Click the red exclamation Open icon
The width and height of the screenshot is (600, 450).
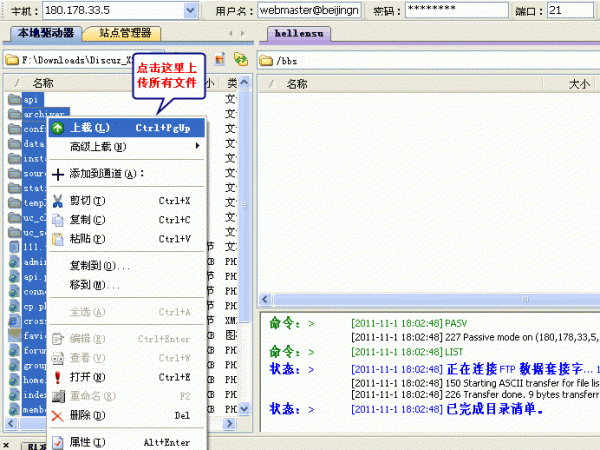(x=58, y=377)
